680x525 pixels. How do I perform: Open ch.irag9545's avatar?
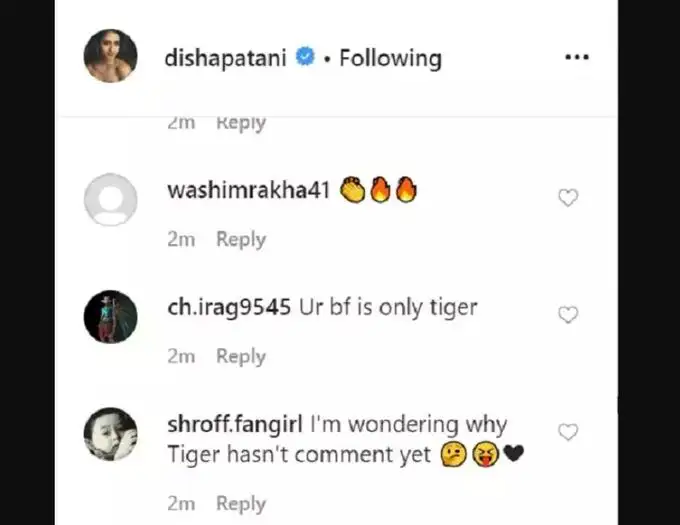pos(111,316)
